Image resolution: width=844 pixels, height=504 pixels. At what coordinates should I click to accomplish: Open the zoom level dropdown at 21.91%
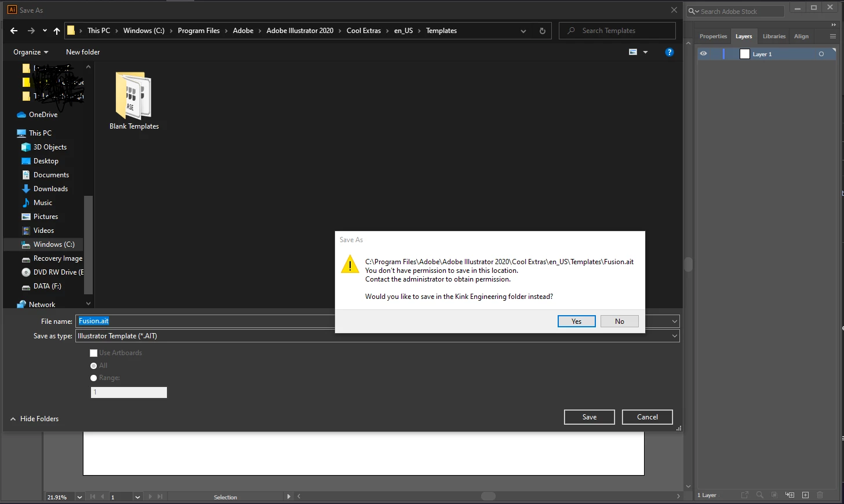tap(79, 497)
